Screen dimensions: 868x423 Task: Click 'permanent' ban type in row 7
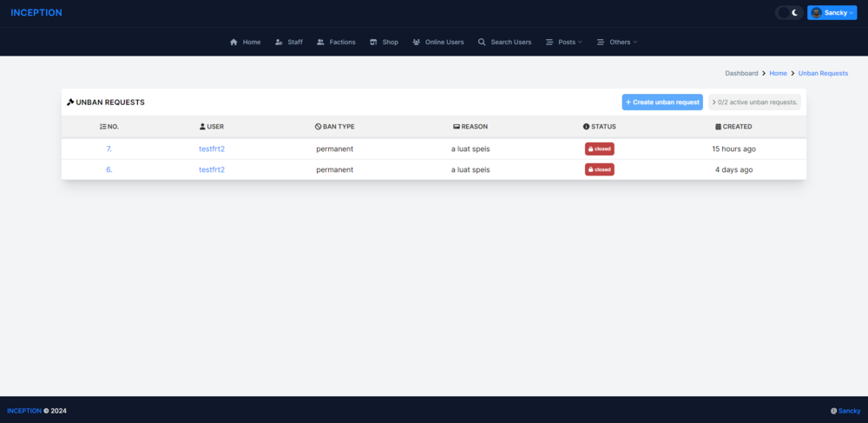tap(335, 149)
